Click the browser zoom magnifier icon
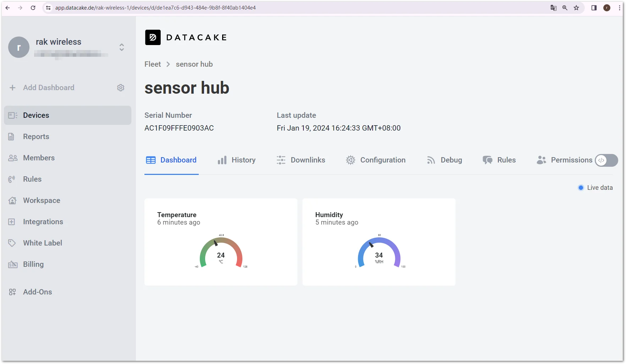This screenshot has width=626, height=364. pyautogui.click(x=565, y=8)
